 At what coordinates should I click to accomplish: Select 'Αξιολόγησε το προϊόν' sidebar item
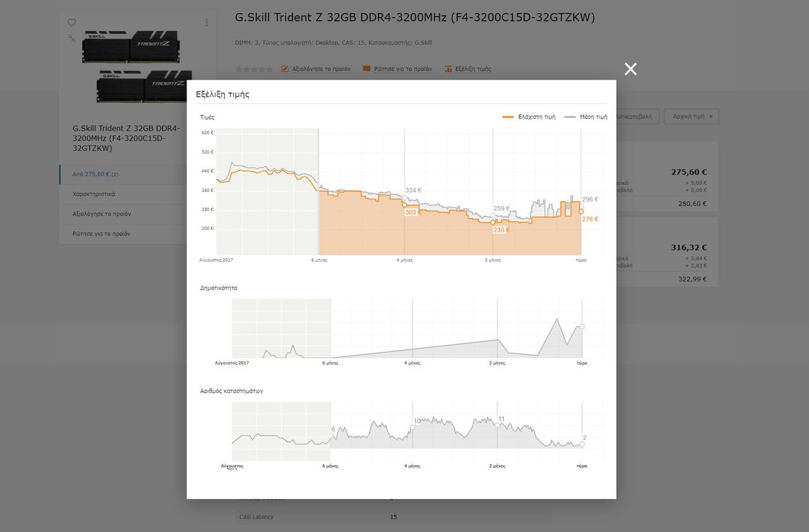coord(138,214)
